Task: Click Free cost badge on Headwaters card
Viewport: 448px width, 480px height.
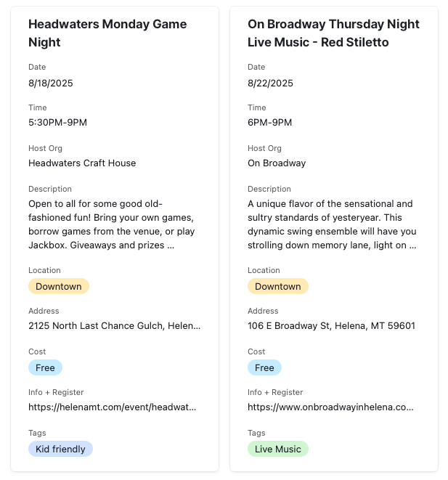Action: (45, 367)
